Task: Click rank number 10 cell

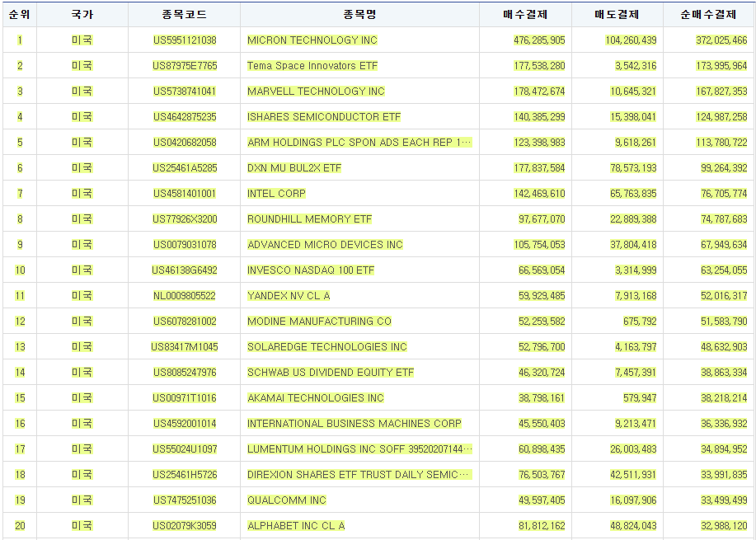Action: pos(20,270)
